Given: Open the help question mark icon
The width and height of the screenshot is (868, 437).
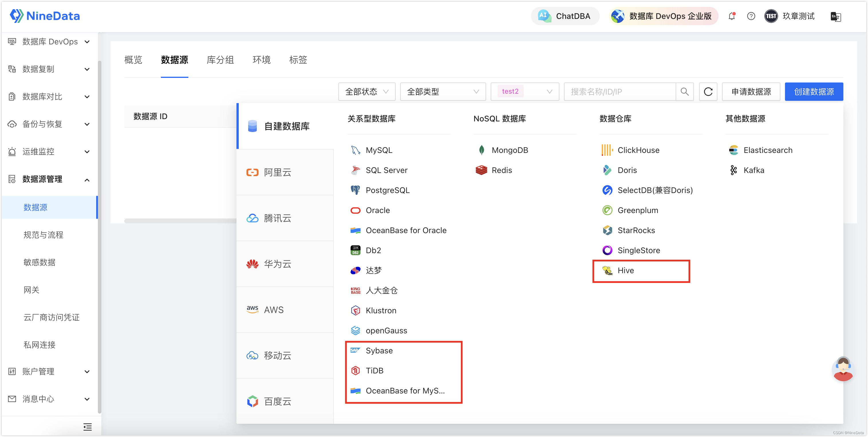Looking at the screenshot, I should click(751, 16).
